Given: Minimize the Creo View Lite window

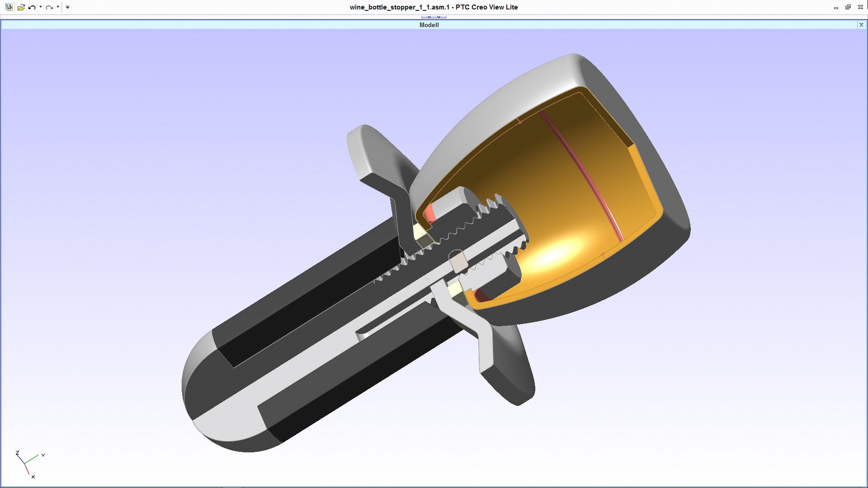Looking at the screenshot, I should (836, 7).
